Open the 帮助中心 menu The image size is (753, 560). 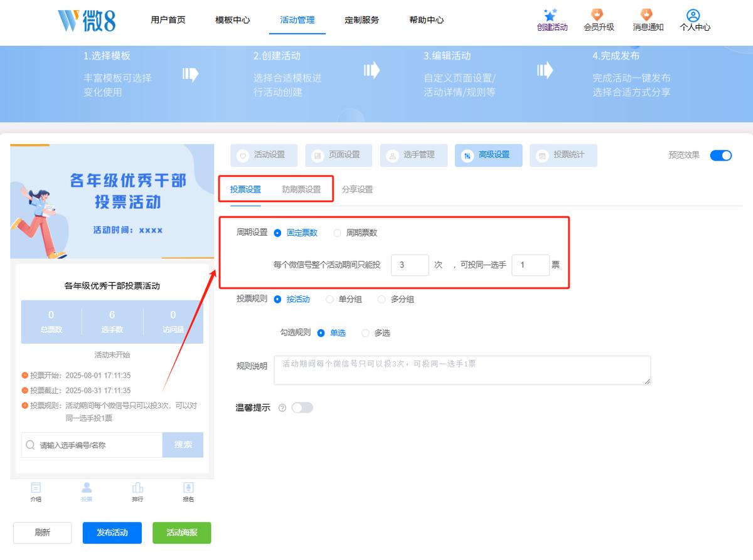tap(427, 20)
